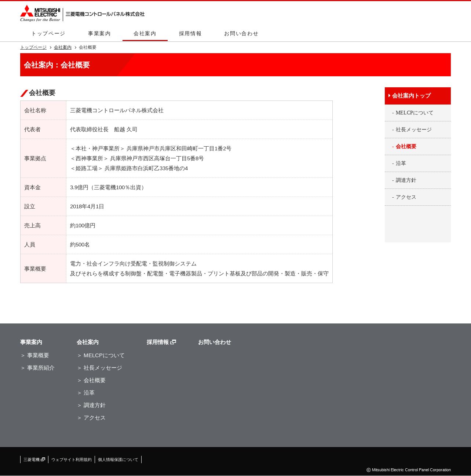Image resolution: width=471 pixels, height=476 pixels.
Task: Open 調達方針 in sidebar
Action: click(418, 180)
